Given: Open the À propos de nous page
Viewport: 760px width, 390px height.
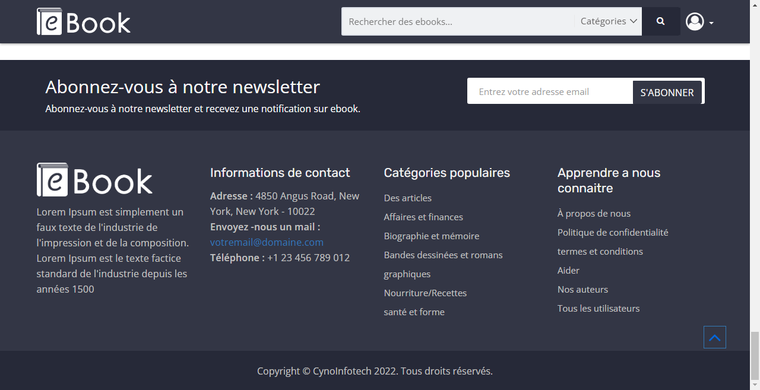Looking at the screenshot, I should pyautogui.click(x=594, y=214).
